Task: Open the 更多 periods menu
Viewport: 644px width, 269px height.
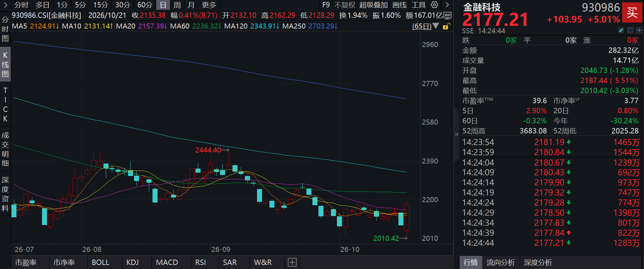Action: (209, 5)
